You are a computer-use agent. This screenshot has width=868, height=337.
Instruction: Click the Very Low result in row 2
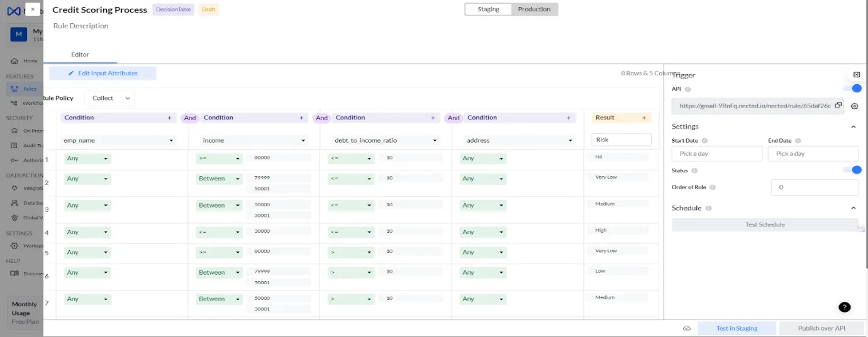619,177
